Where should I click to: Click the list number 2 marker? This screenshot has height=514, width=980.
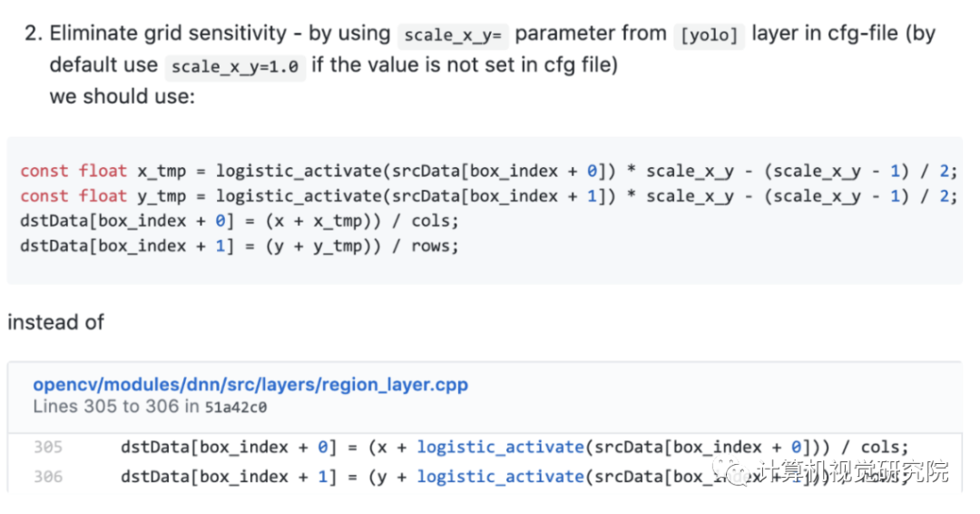point(34,33)
